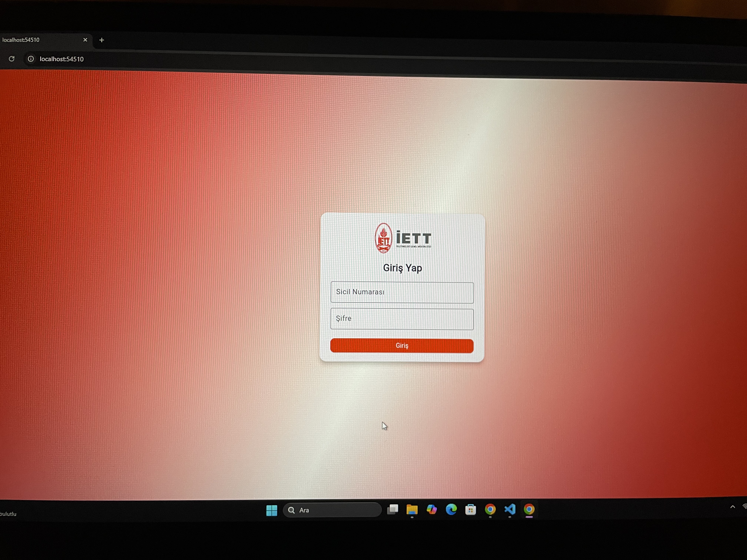
Task: Open site information icon in address bar
Action: coord(31,59)
